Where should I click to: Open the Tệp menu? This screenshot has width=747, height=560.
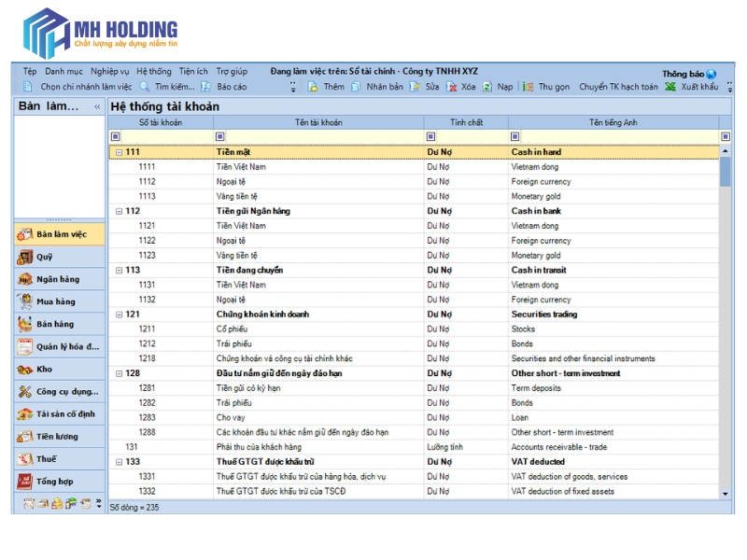(x=30, y=72)
